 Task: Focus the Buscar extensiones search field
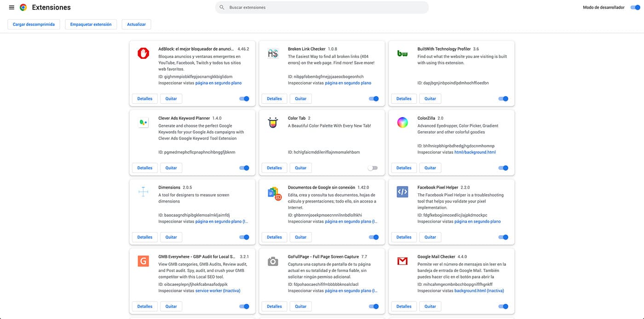tap(322, 7)
